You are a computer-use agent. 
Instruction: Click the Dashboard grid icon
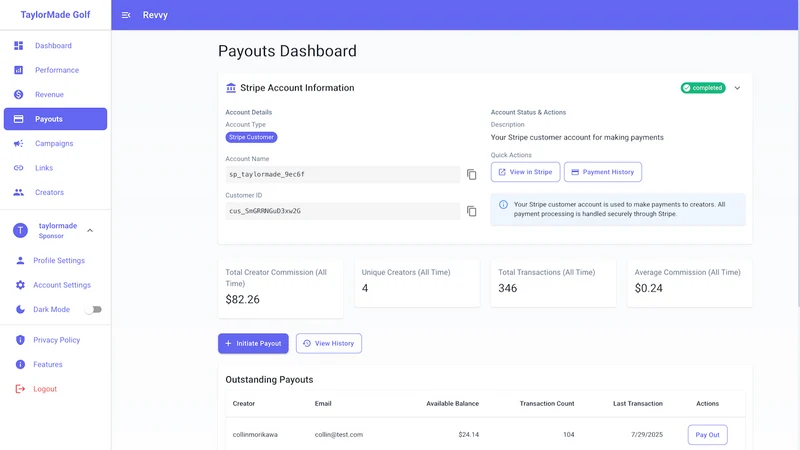[x=18, y=45]
